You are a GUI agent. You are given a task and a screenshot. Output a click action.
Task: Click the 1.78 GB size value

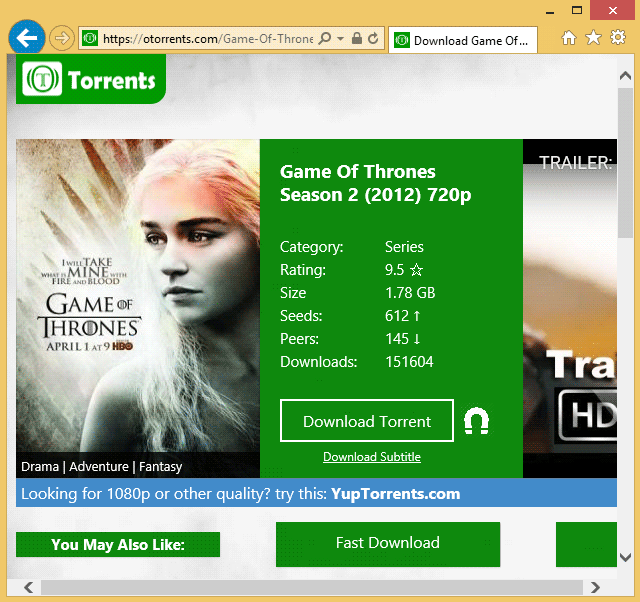pyautogui.click(x=410, y=293)
